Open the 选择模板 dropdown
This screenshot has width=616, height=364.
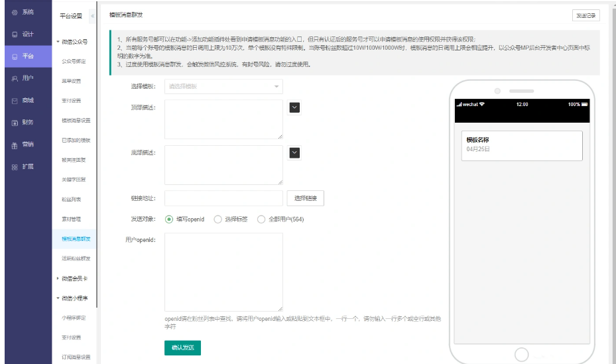(223, 86)
